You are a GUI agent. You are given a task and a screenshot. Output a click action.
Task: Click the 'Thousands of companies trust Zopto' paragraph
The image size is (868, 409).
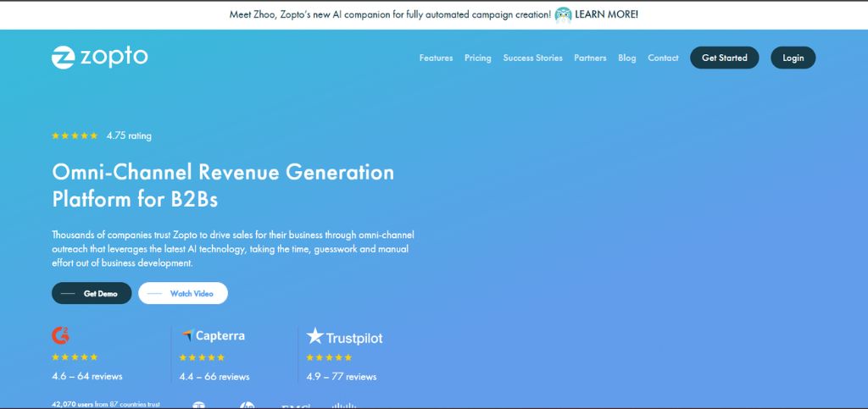click(x=233, y=249)
